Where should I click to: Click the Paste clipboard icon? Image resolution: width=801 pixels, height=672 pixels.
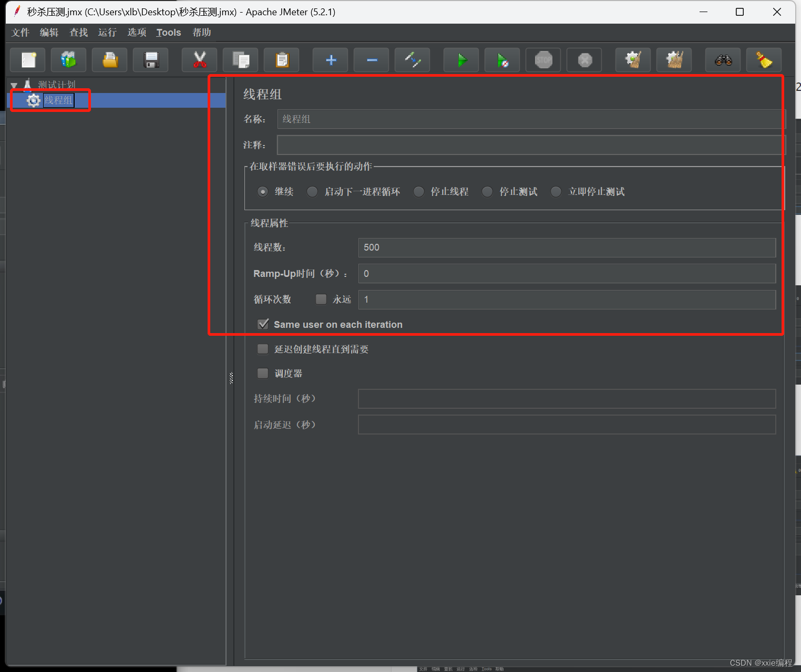point(282,60)
